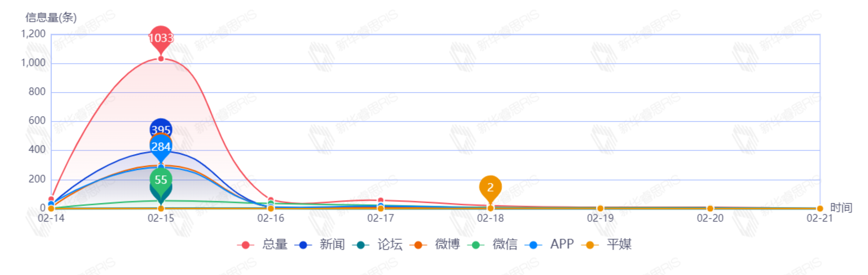Screen dimensions: 868x275
Task: Click the red 总量 data point at 02-17
Action: [380, 200]
